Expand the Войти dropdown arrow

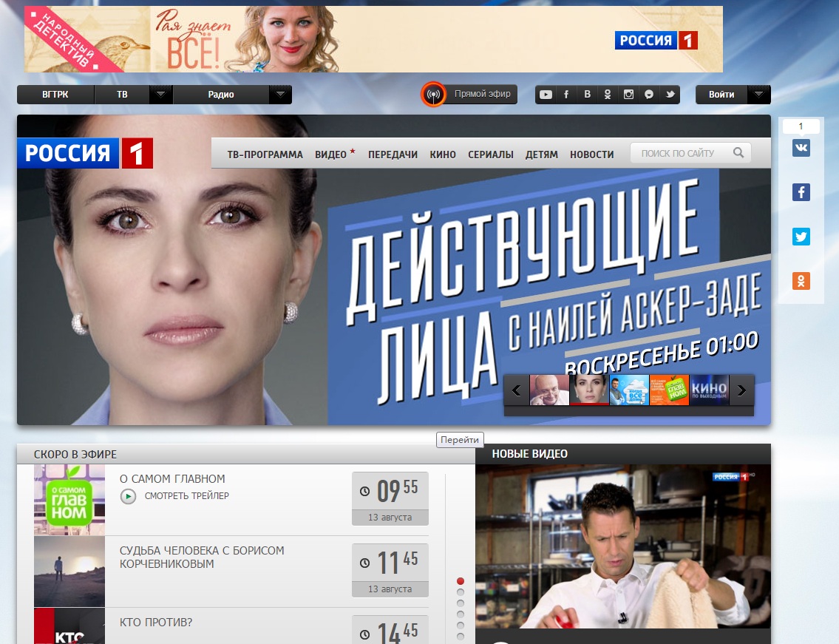click(758, 95)
